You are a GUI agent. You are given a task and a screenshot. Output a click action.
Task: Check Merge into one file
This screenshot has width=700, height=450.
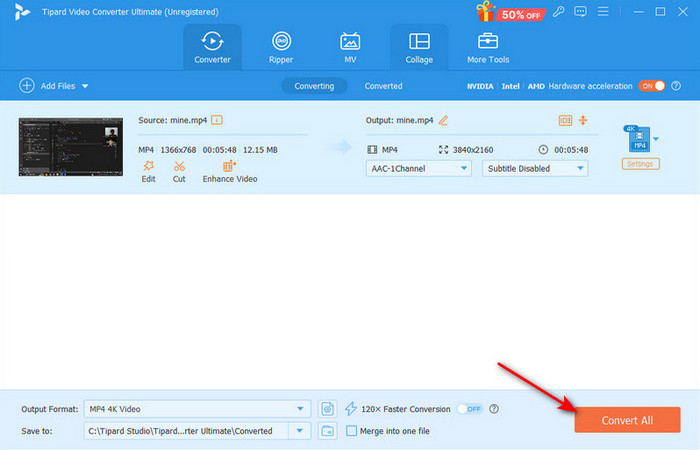(x=352, y=431)
